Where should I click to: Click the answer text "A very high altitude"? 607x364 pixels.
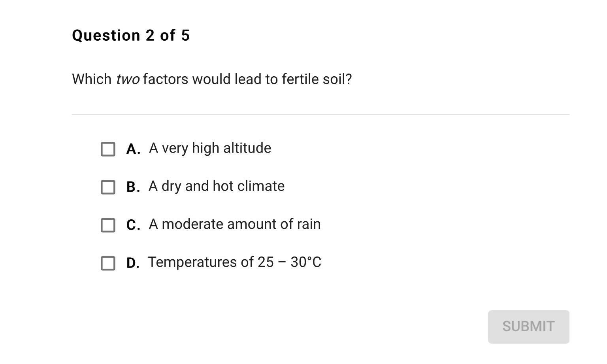210,148
